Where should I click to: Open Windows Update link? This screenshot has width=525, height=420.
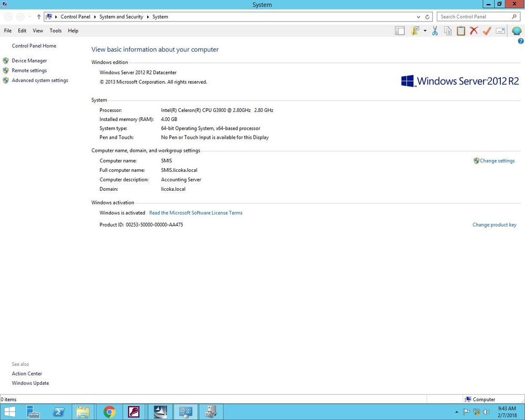(x=30, y=383)
